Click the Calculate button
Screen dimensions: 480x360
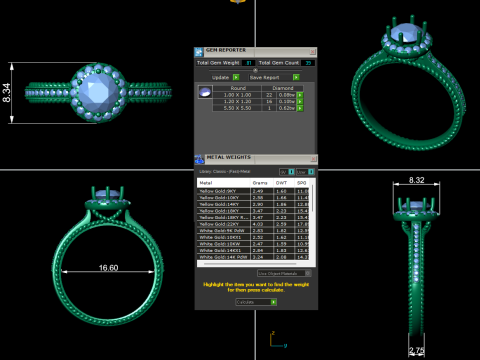256,302
